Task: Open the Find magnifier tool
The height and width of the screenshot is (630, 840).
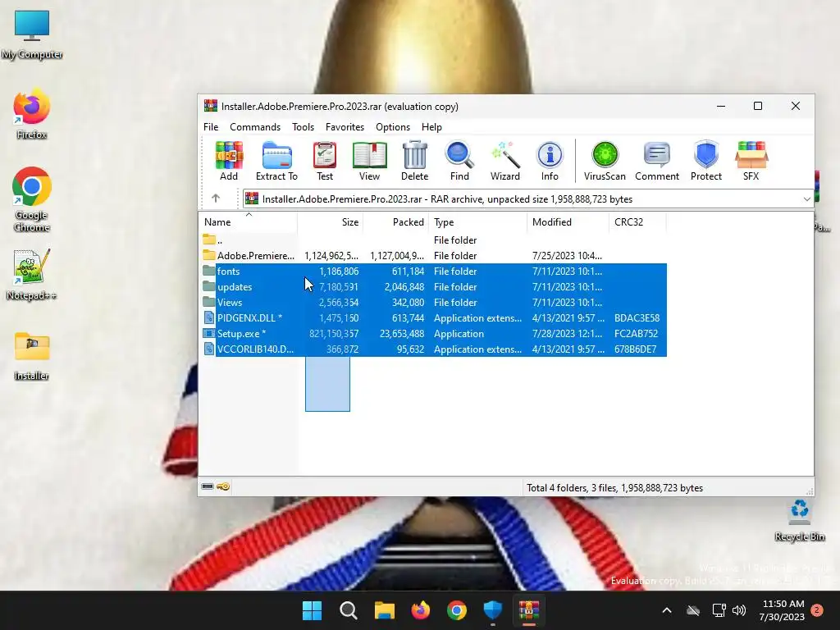Action: click(459, 161)
